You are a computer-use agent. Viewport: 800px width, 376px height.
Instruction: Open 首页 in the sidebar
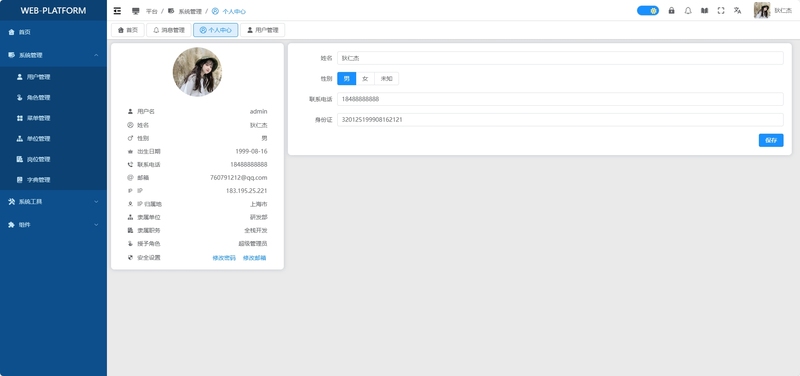pos(53,32)
